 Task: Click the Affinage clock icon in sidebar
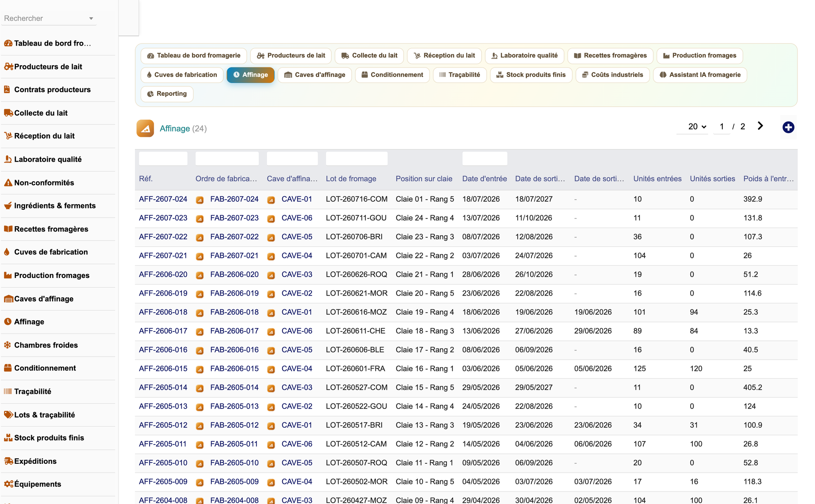(x=8, y=322)
